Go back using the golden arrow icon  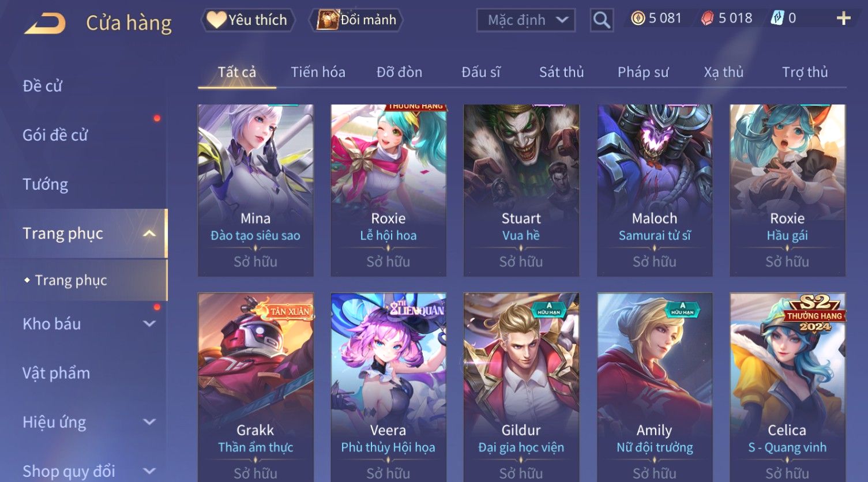point(44,24)
